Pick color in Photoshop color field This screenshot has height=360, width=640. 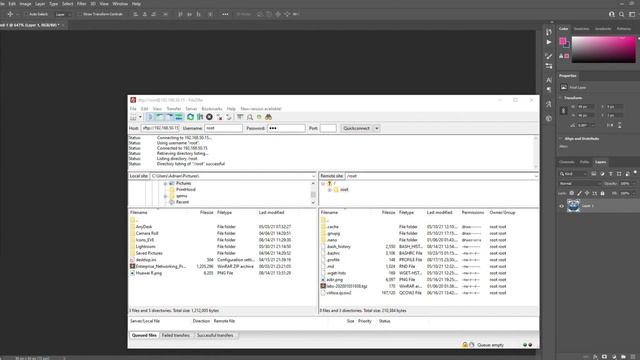[604, 49]
